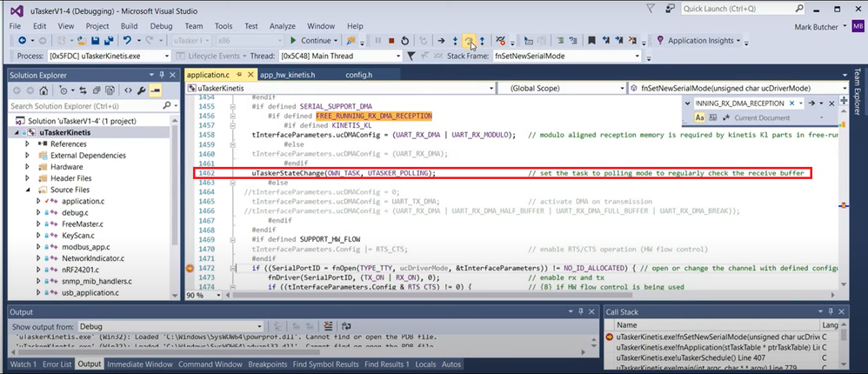Click Home icon in Solution Explorer
This screenshot has width=868, height=374.
click(x=43, y=90)
